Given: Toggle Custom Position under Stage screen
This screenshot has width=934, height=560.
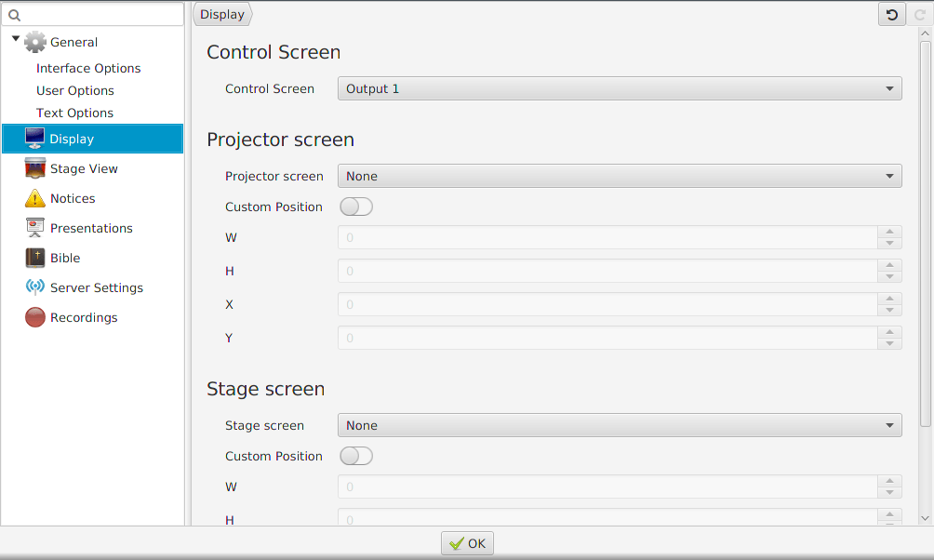Looking at the screenshot, I should click(x=356, y=456).
